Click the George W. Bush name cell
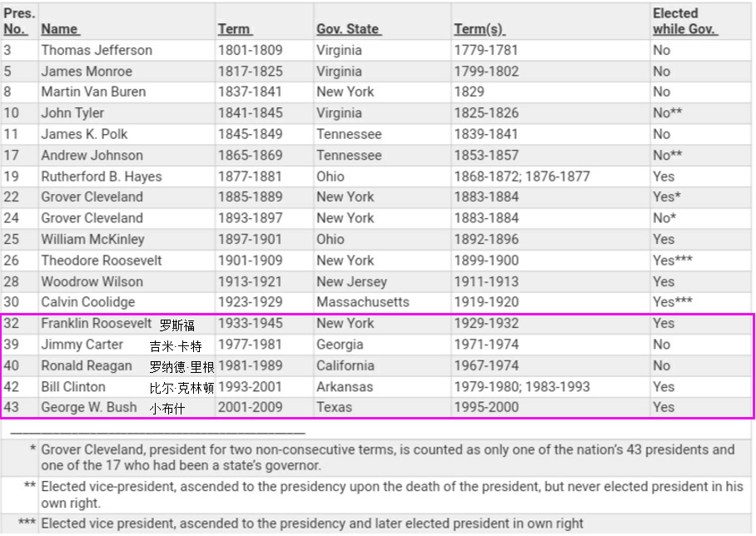Screen dimensions: 756x536 (88, 408)
